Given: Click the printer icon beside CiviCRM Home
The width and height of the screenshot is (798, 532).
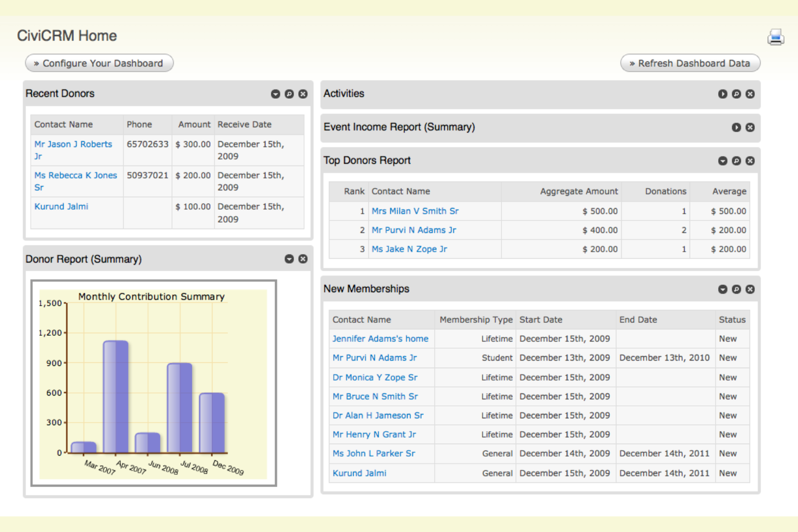Looking at the screenshot, I should click(x=775, y=37).
